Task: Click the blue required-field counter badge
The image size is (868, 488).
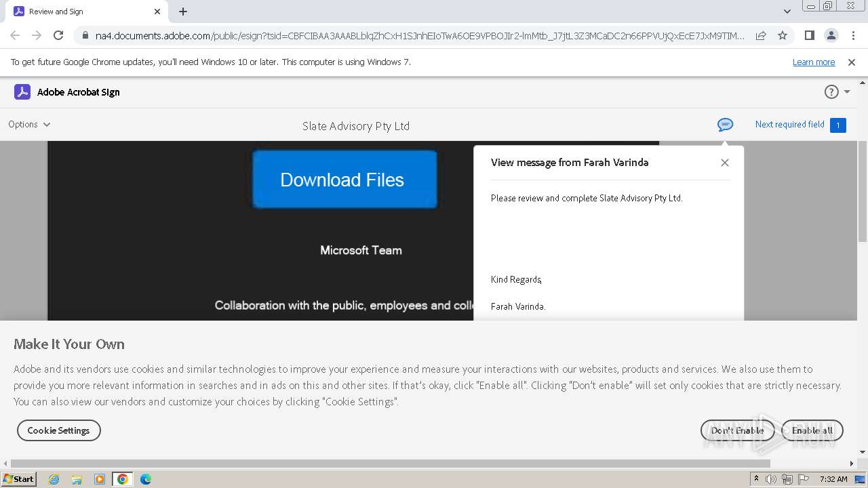Action: [837, 125]
